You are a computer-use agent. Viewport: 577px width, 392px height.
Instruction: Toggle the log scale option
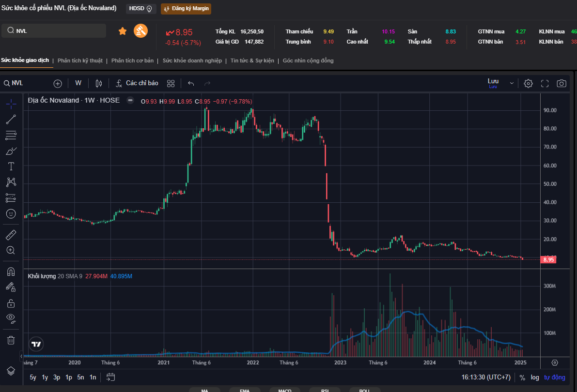pos(534,377)
